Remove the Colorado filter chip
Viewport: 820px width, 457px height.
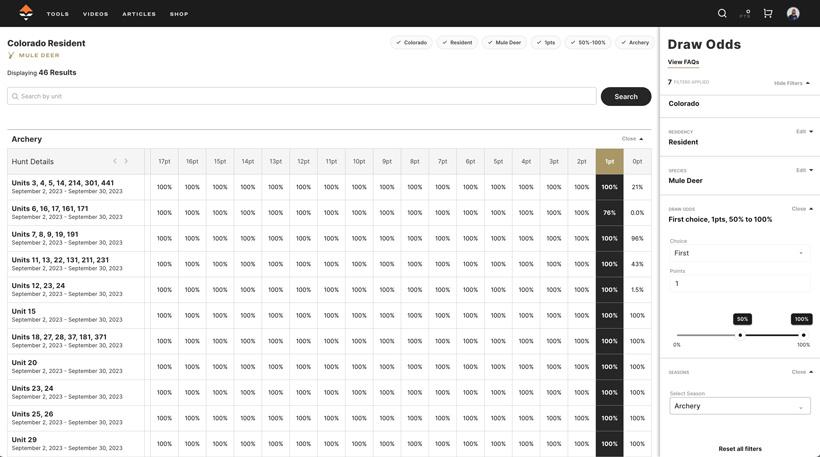click(x=411, y=43)
